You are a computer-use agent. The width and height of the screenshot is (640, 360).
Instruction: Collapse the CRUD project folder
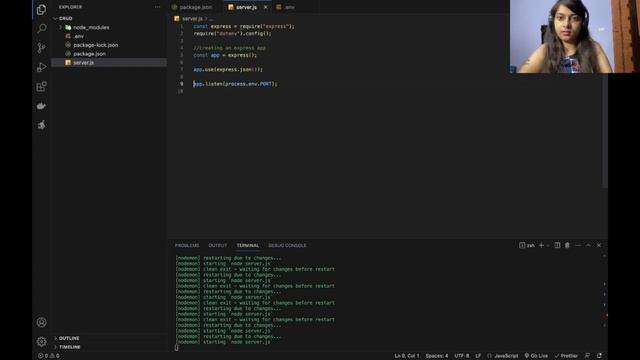pyautogui.click(x=109, y=18)
